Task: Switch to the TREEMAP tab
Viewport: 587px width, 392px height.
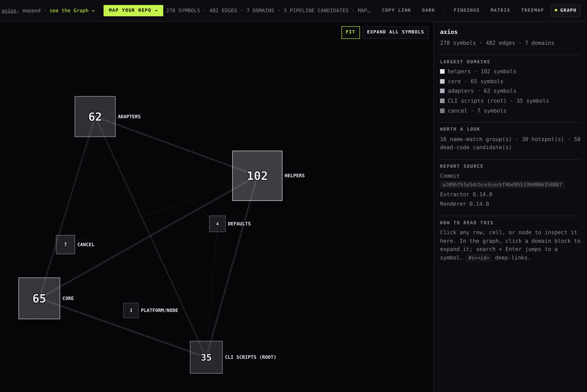Action: (x=532, y=10)
